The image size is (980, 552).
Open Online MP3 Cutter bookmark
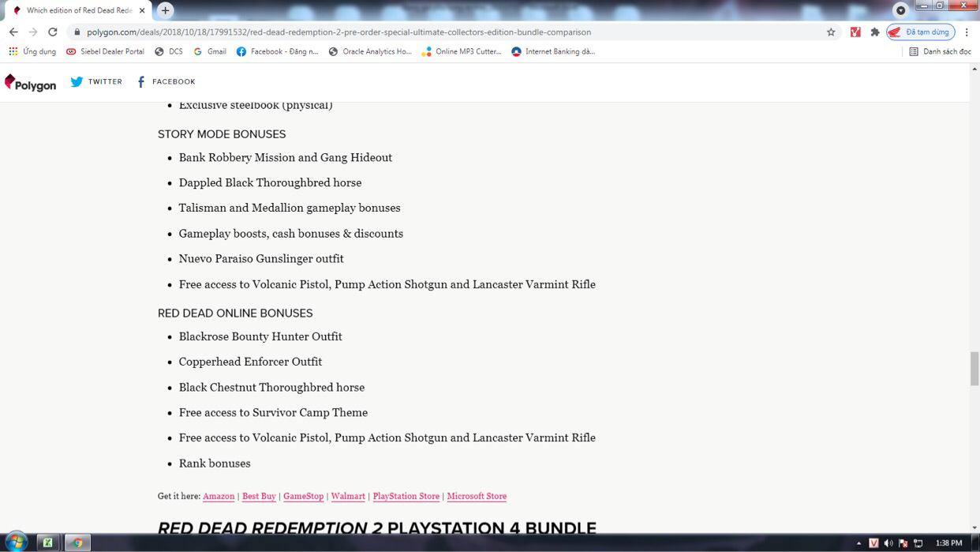click(x=462, y=51)
